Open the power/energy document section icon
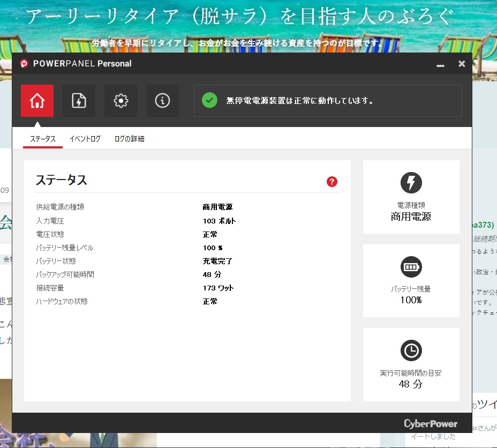Viewport: 497px width, 448px height. 79,101
